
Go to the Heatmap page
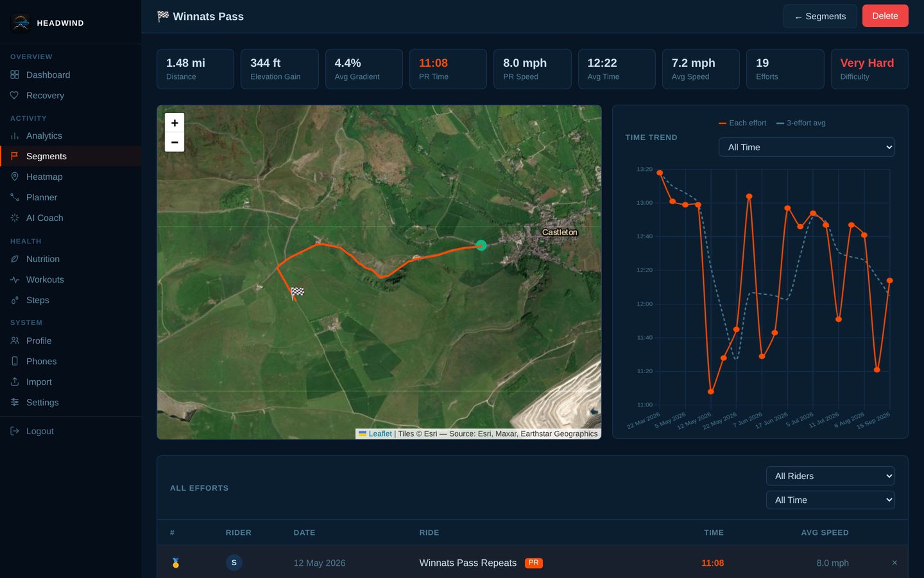tap(71, 177)
